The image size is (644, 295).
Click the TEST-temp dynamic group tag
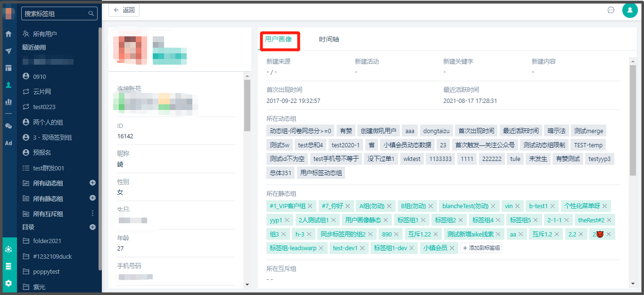point(588,145)
